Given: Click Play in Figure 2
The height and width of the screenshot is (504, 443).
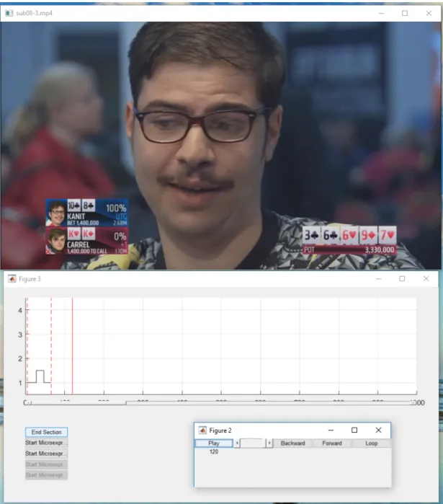Looking at the screenshot, I should click(214, 443).
